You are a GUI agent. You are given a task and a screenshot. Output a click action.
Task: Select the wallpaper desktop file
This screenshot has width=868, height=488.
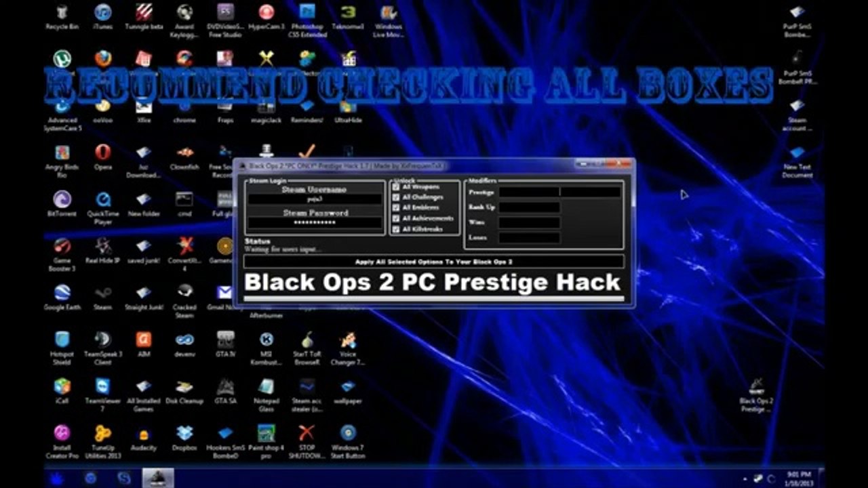click(348, 391)
